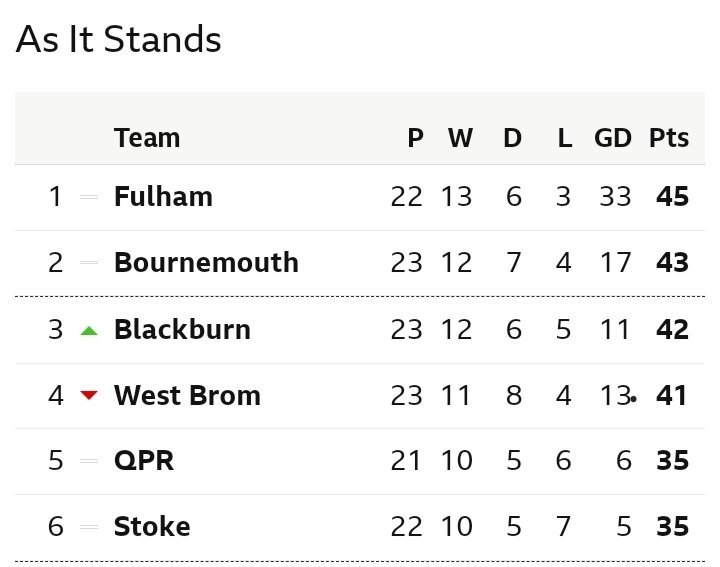Screen dimensions: 720x567
Task: Click West Brom's 41 points value
Action: [671, 395]
